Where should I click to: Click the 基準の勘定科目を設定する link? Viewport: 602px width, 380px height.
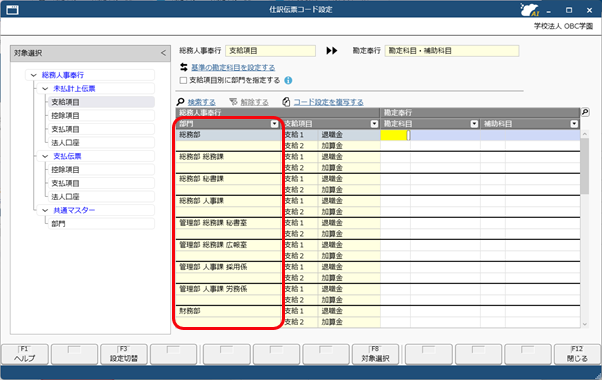tap(233, 68)
